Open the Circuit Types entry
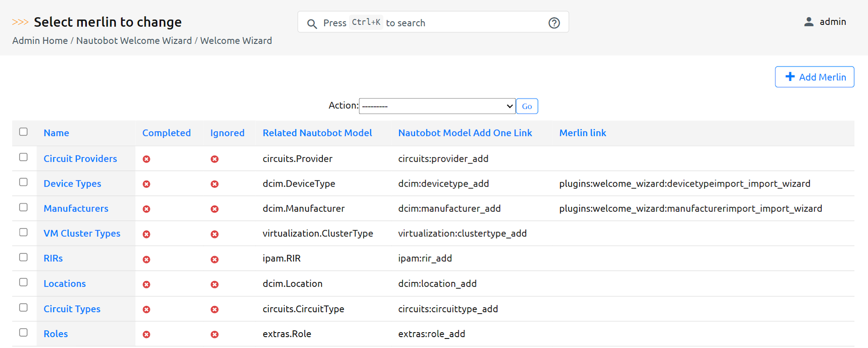 [x=72, y=309]
